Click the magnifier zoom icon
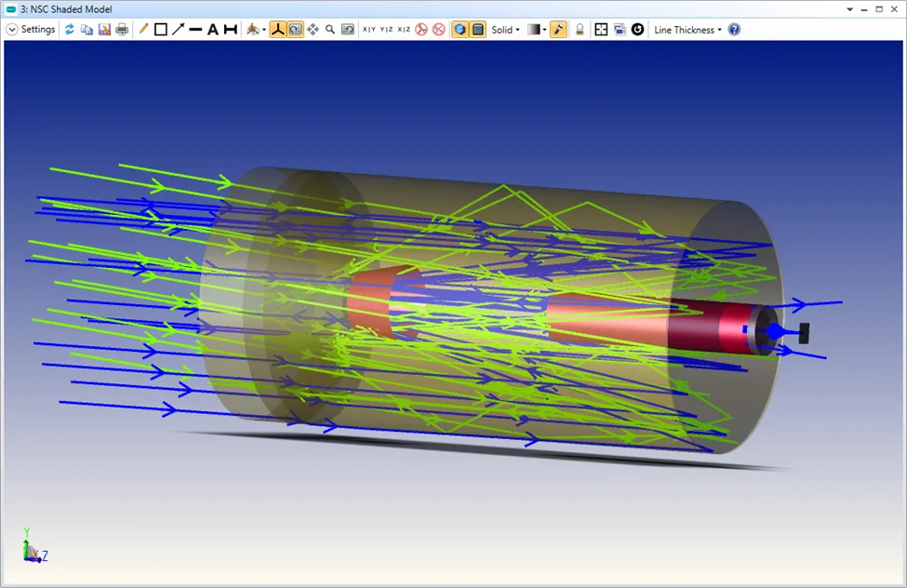907x588 pixels. pyautogui.click(x=330, y=30)
